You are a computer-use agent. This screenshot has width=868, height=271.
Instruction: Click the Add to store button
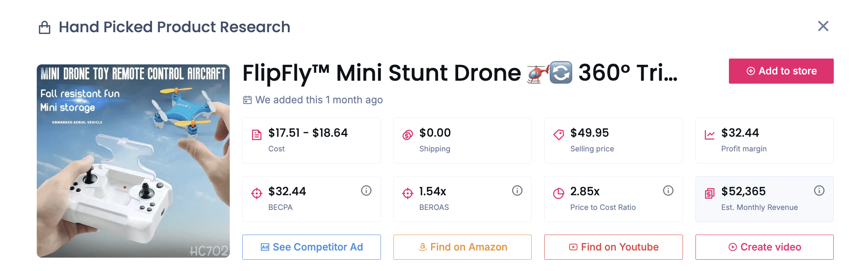tap(781, 71)
